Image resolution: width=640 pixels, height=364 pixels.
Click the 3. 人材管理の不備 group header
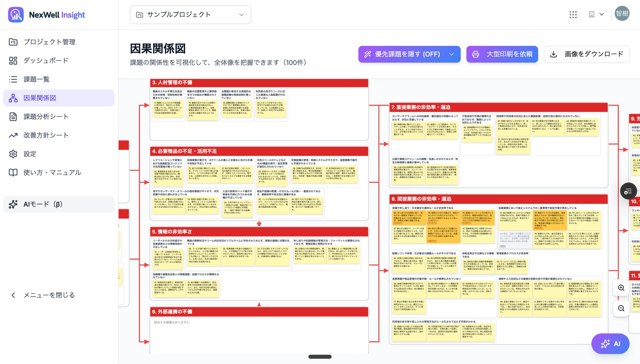point(259,83)
